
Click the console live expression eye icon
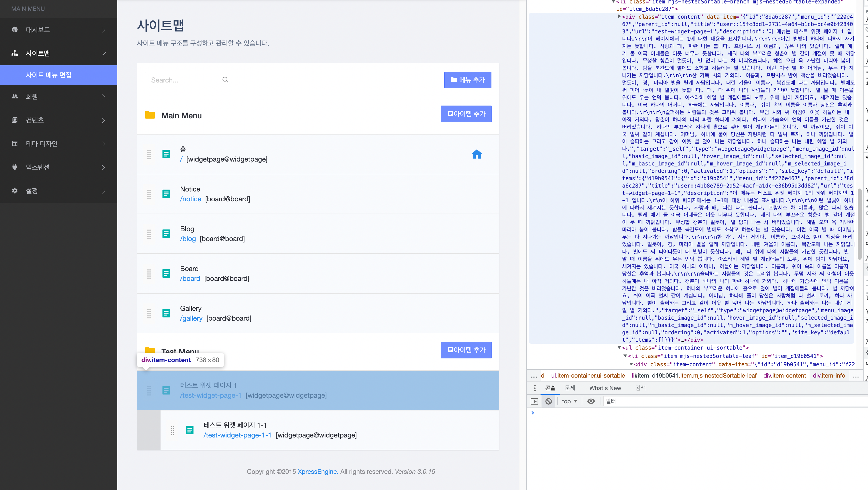pyautogui.click(x=591, y=401)
